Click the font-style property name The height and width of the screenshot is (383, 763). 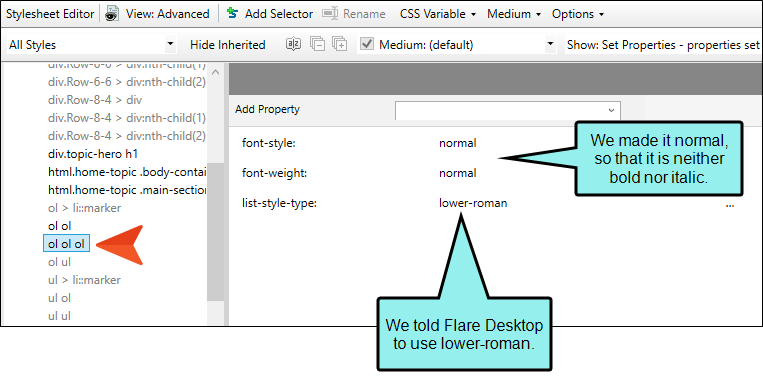click(x=269, y=143)
